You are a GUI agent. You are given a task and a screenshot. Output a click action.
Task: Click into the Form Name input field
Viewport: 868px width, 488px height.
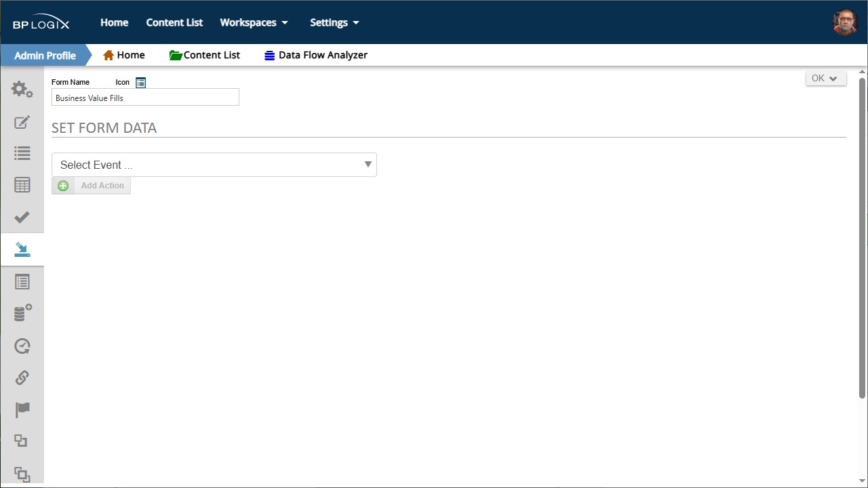145,98
